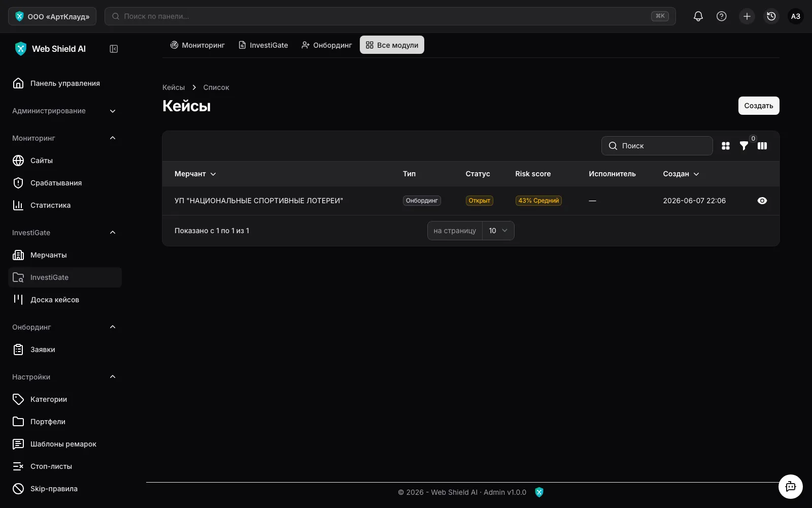
Task: Open the notifications bell
Action: tap(698, 16)
